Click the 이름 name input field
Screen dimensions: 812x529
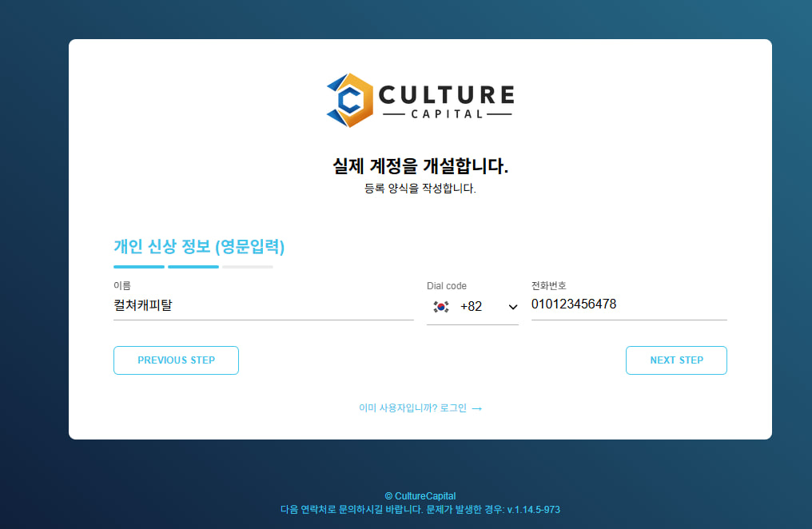click(x=263, y=305)
